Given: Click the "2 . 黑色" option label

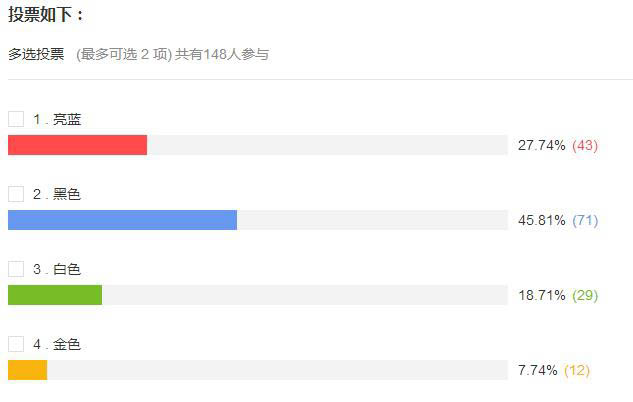Looking at the screenshot, I should click(x=57, y=194).
